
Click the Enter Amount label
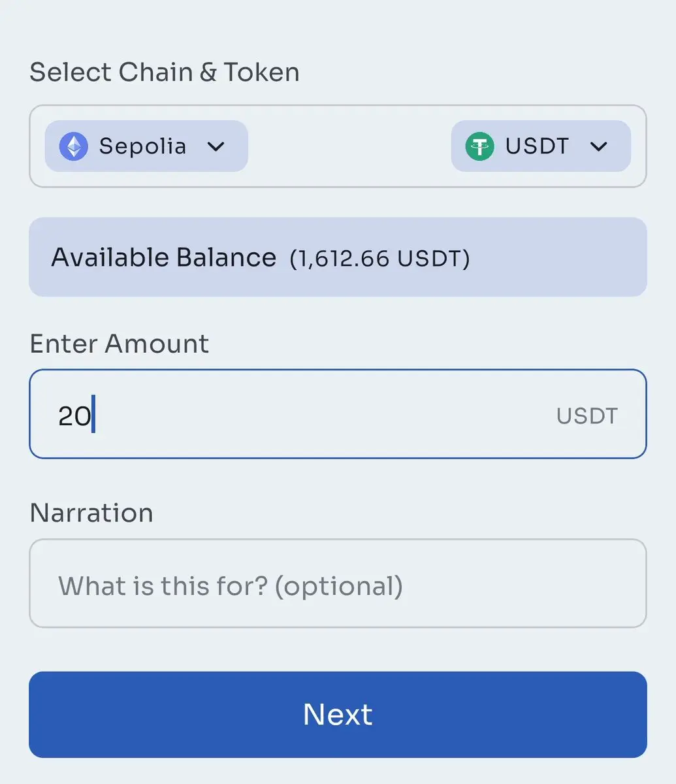(120, 344)
